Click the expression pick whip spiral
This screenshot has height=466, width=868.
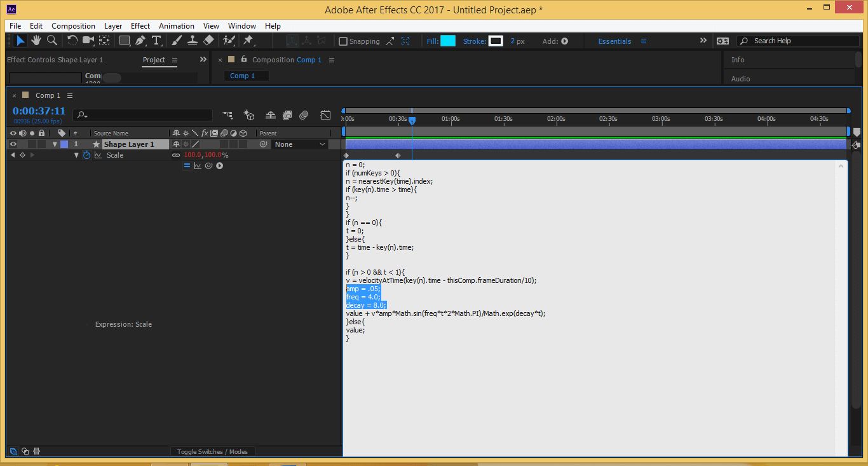point(208,166)
